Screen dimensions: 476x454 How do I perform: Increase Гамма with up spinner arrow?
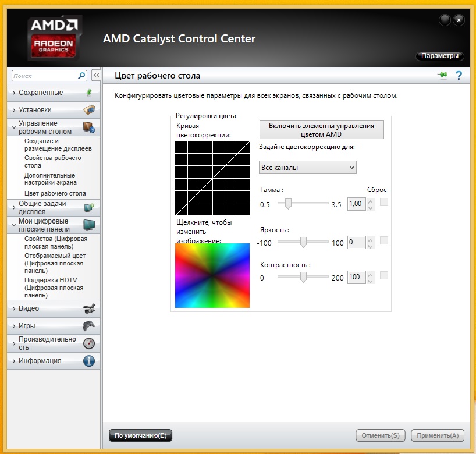[x=370, y=201]
